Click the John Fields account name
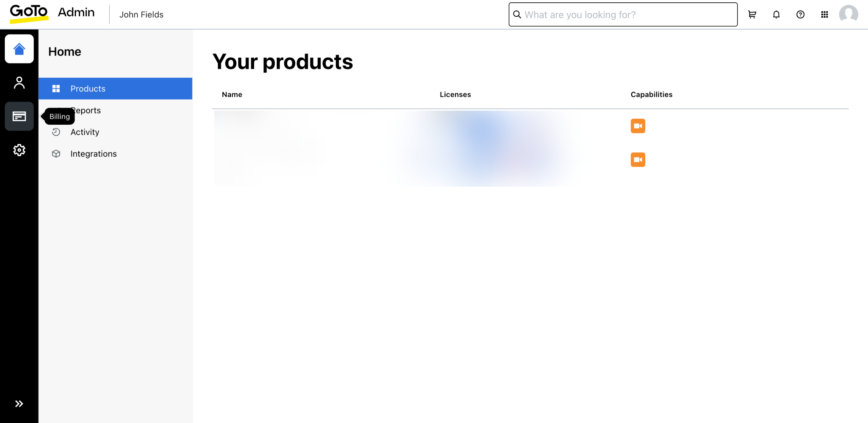The image size is (868, 423). tap(141, 15)
